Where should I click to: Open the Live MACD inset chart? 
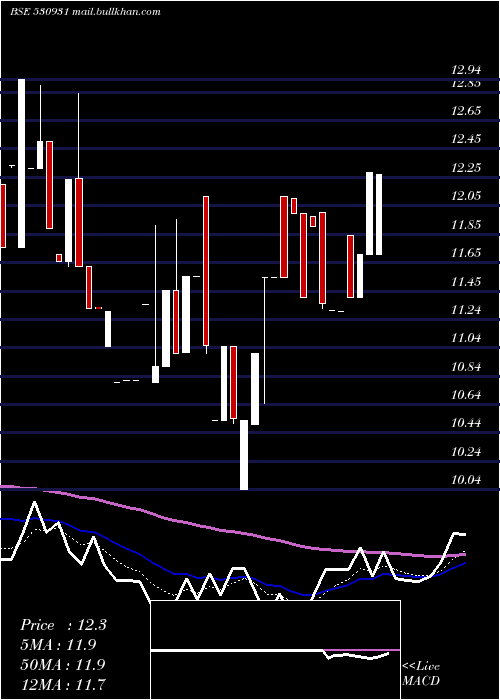click(275, 650)
